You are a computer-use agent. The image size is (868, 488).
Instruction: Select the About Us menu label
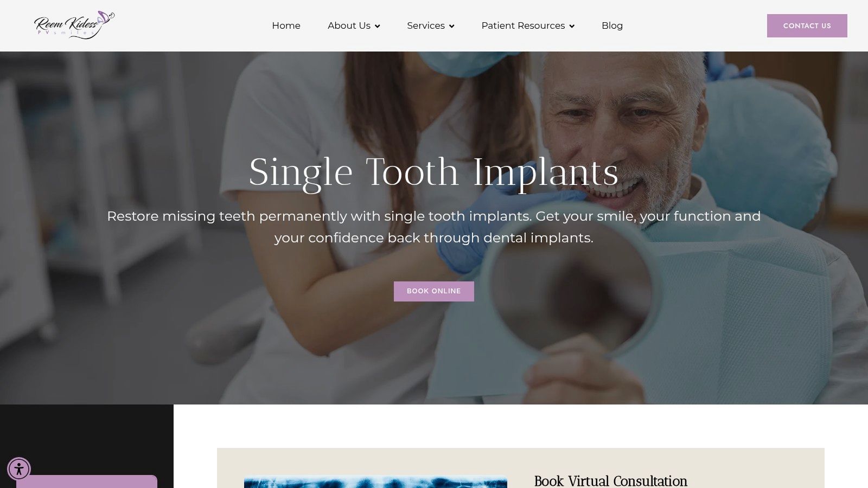pyautogui.click(x=349, y=25)
